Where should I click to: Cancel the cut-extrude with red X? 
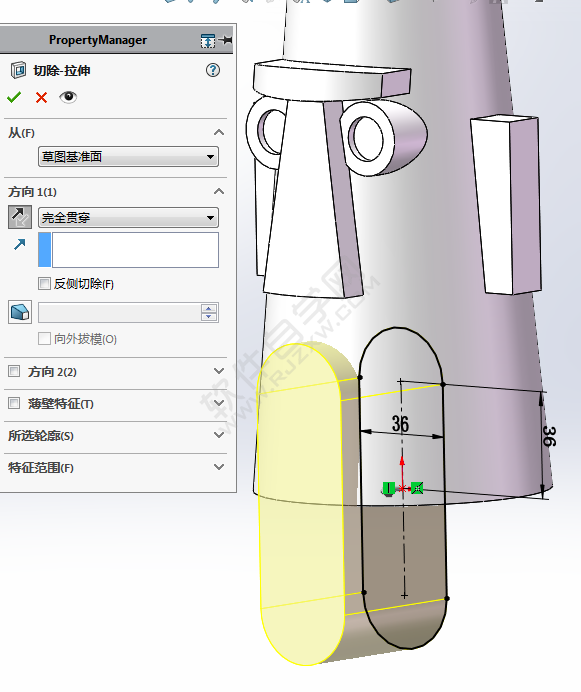click(x=41, y=97)
